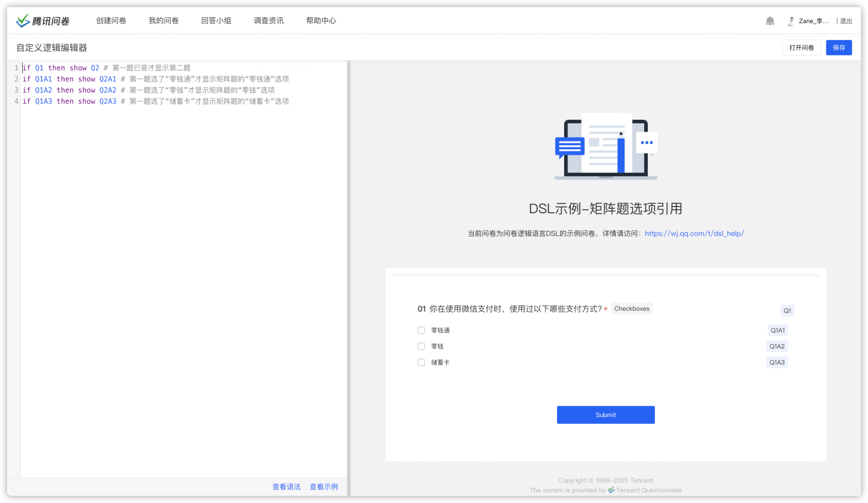Open the notification bell
This screenshot has width=868, height=503.
coord(770,21)
